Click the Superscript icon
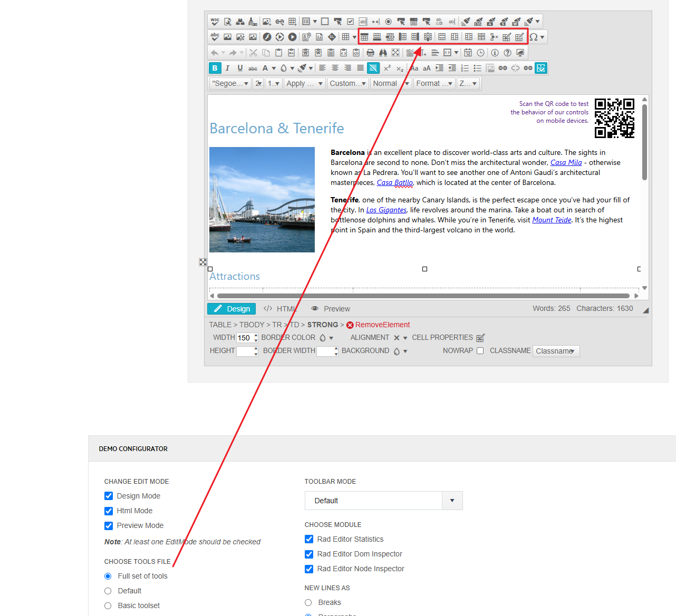Screen dimensions: 676x616 tap(387, 68)
